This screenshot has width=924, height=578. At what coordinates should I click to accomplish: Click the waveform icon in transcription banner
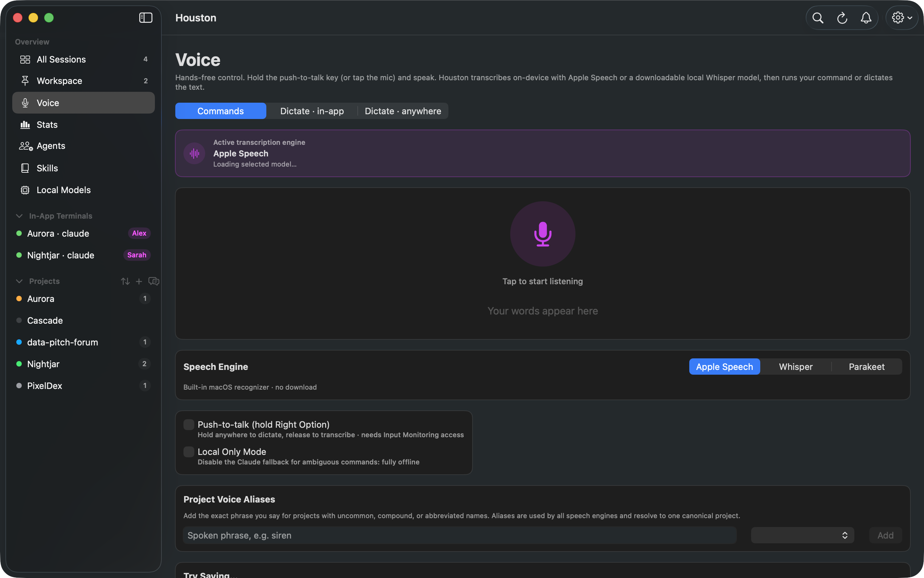point(194,153)
